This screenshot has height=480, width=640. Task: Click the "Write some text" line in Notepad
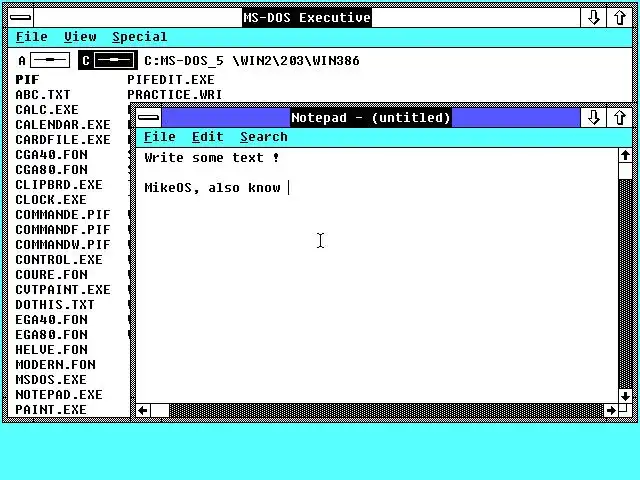click(212, 158)
